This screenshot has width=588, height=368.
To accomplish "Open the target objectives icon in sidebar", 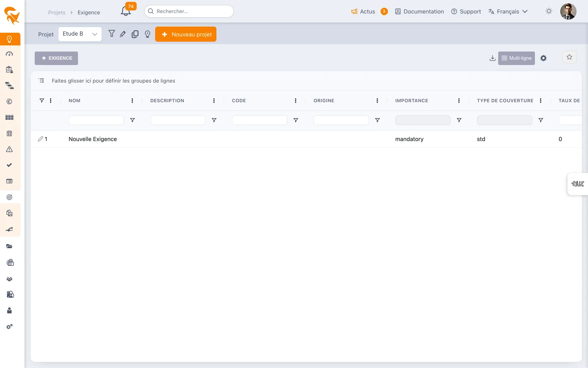I will (9, 197).
